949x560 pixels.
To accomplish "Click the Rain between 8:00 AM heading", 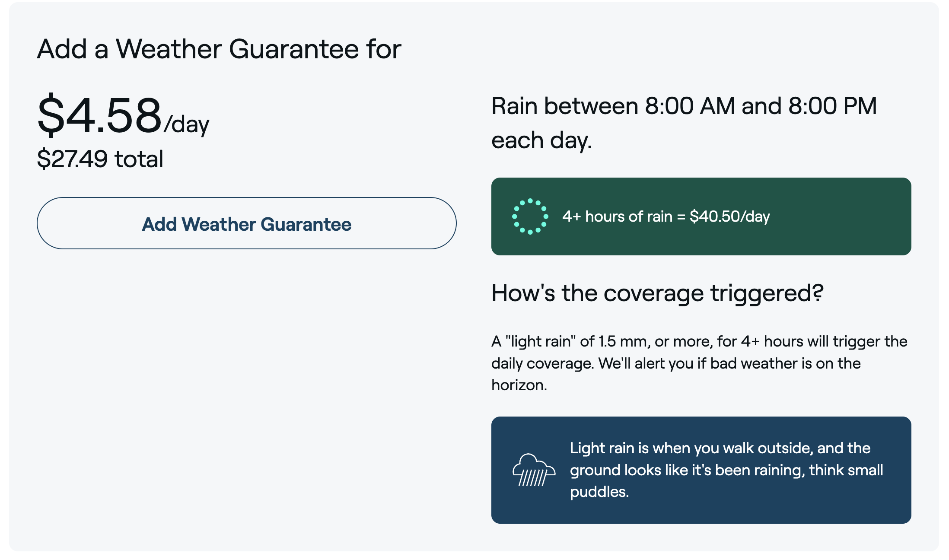I will 684,123.
